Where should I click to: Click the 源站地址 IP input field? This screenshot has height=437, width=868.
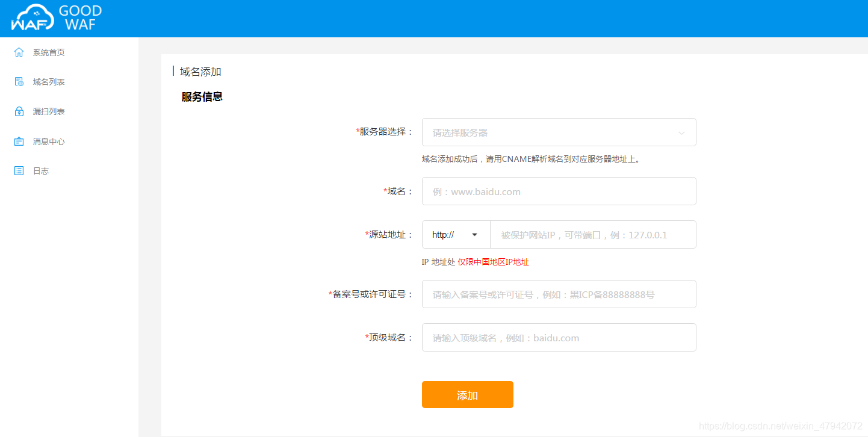592,235
